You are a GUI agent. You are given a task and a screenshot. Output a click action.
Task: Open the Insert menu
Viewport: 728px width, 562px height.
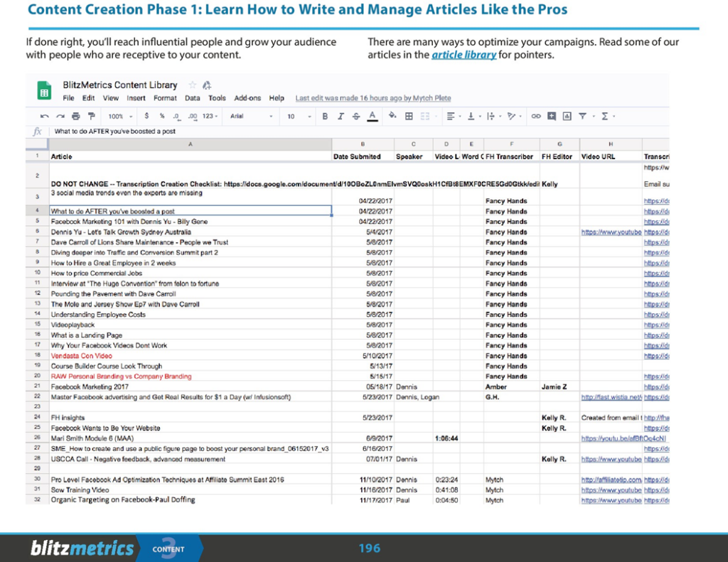tap(136, 98)
